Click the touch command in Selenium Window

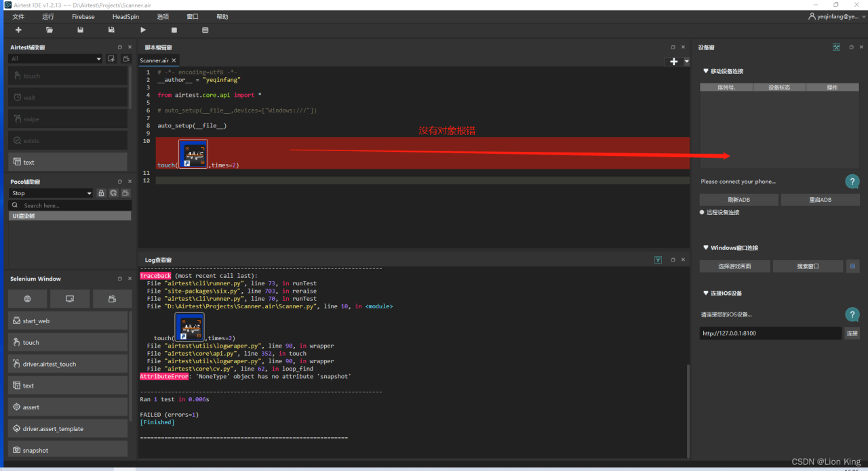(x=68, y=342)
